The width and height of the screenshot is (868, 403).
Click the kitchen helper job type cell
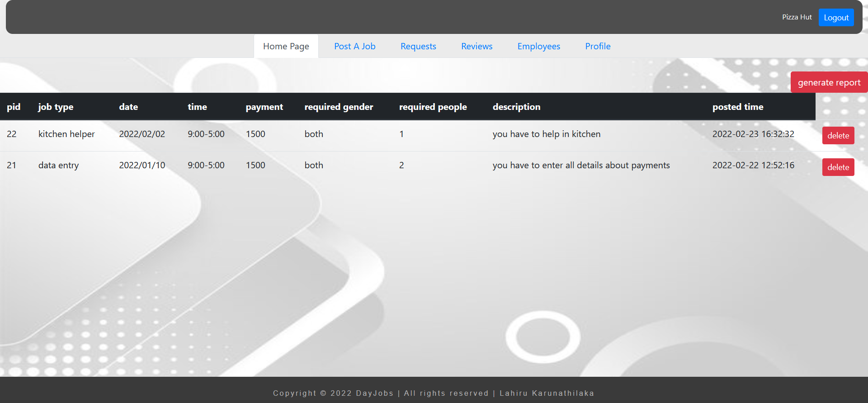click(x=66, y=134)
